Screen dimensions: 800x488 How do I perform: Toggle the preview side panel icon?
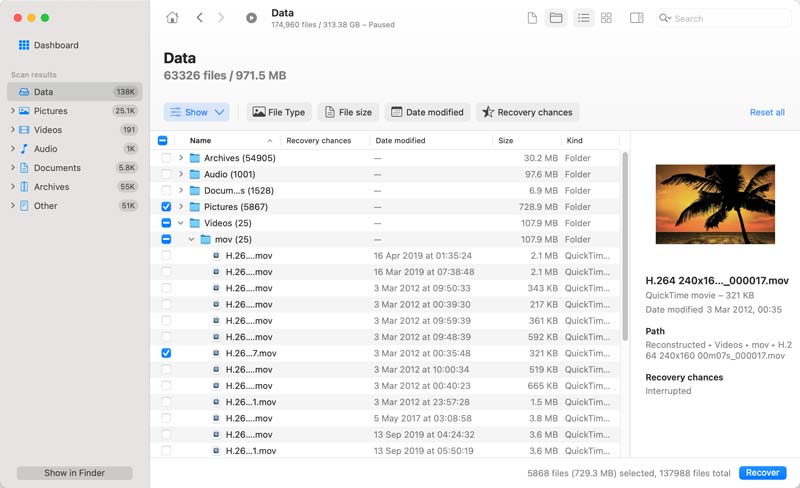(x=636, y=18)
